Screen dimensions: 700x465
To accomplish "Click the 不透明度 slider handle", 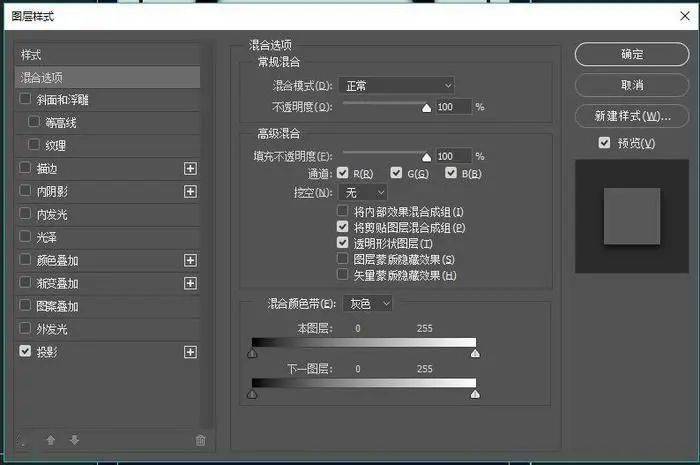I will (426, 108).
